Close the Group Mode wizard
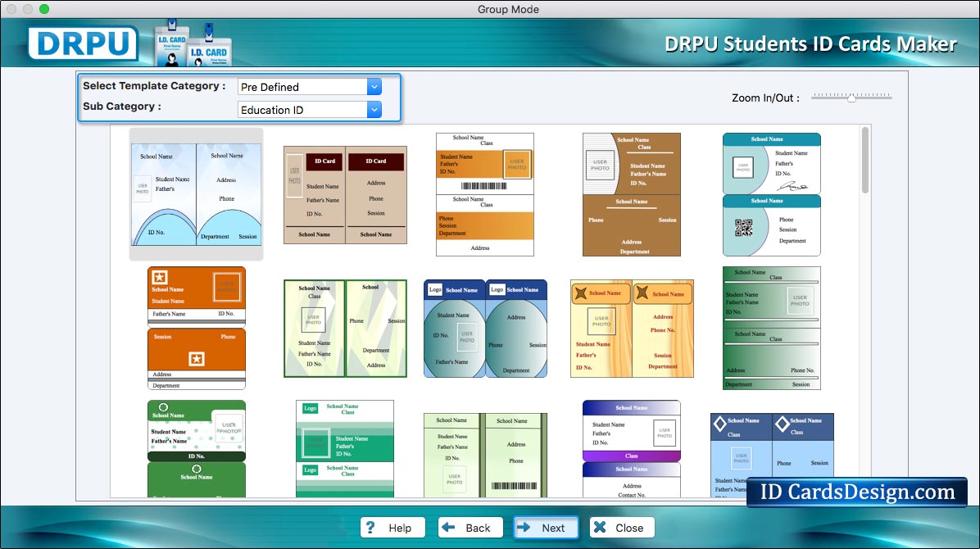 click(x=622, y=528)
